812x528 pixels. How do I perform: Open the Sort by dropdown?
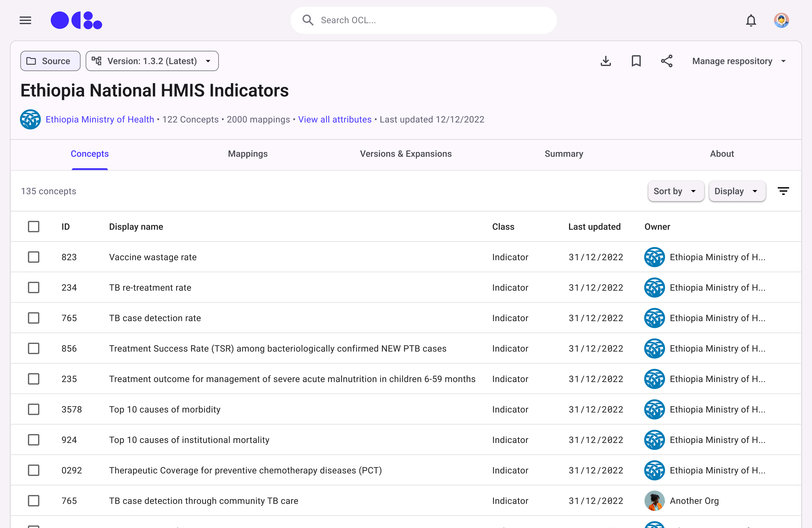point(675,191)
